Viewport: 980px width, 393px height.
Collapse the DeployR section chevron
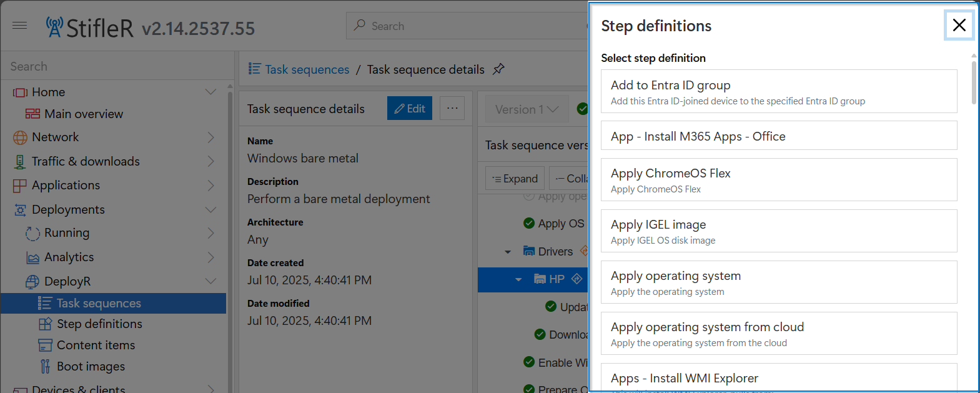pyautogui.click(x=210, y=281)
